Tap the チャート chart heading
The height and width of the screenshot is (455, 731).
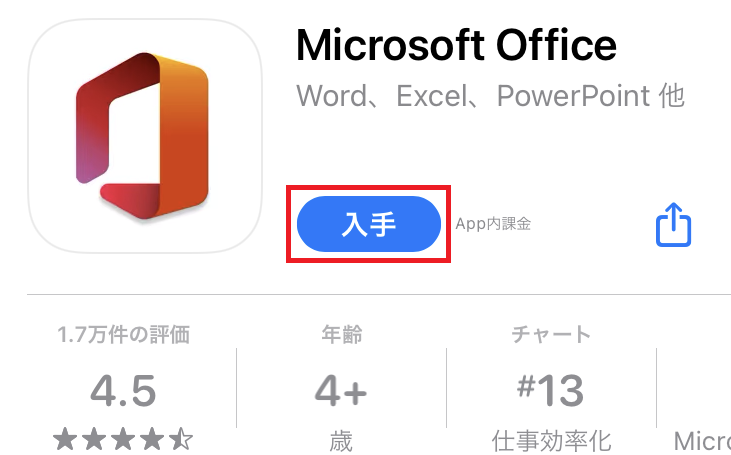point(551,335)
